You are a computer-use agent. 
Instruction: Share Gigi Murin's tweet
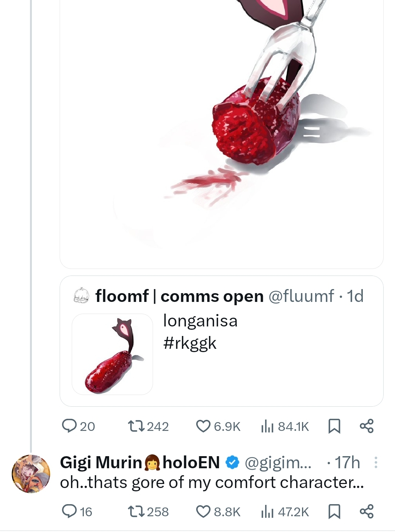pyautogui.click(x=366, y=511)
